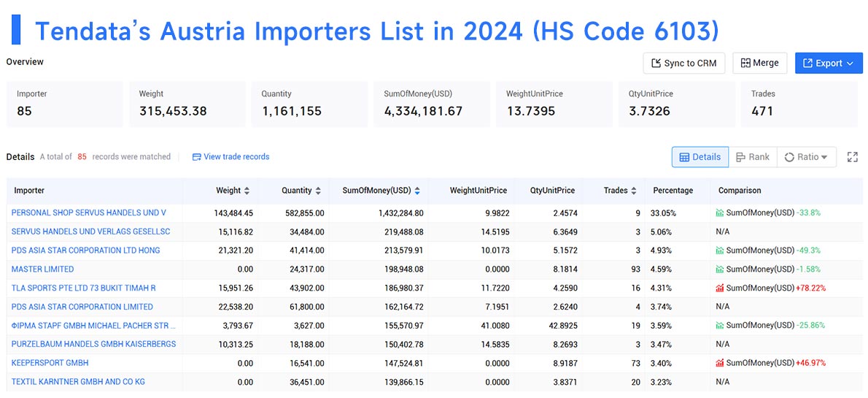Click the 93 trades cell for MASTER LIMITED

635,269
